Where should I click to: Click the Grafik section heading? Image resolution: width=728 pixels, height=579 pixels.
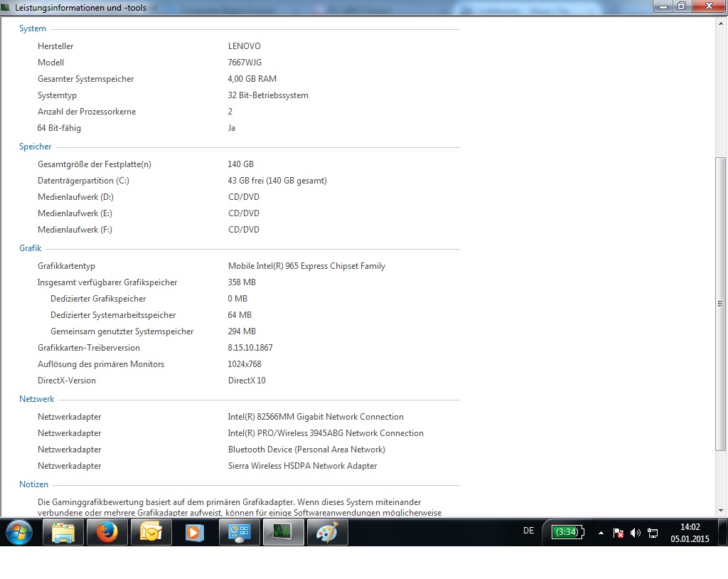click(x=30, y=248)
